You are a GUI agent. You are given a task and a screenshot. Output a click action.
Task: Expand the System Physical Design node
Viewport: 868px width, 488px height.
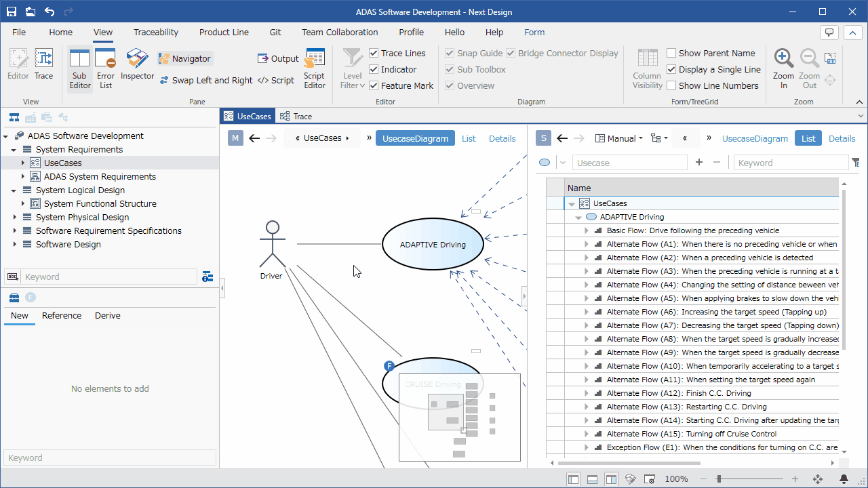tap(14, 218)
